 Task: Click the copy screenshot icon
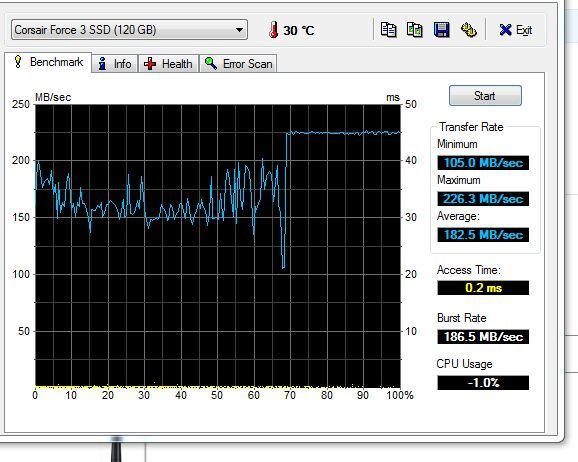pyautogui.click(x=415, y=30)
